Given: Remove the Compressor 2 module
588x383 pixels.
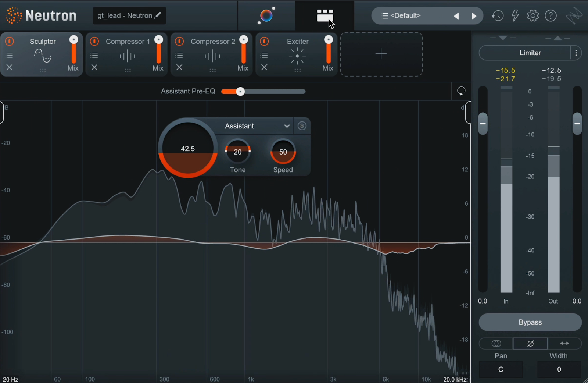Looking at the screenshot, I should 179,67.
